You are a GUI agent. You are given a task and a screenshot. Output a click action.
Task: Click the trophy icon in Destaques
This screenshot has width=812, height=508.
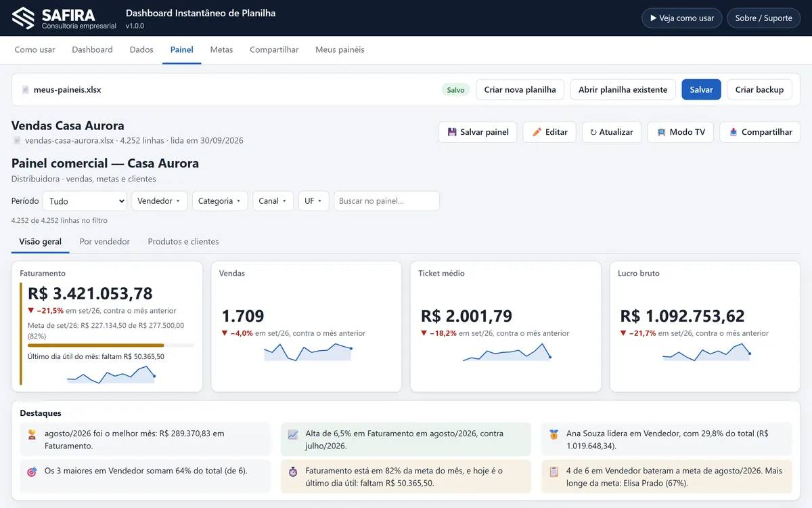tap(32, 434)
